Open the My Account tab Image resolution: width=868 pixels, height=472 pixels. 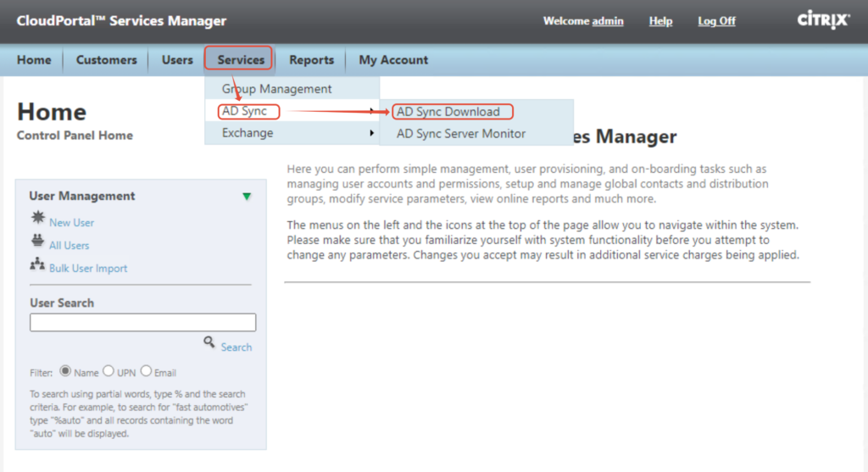(393, 60)
